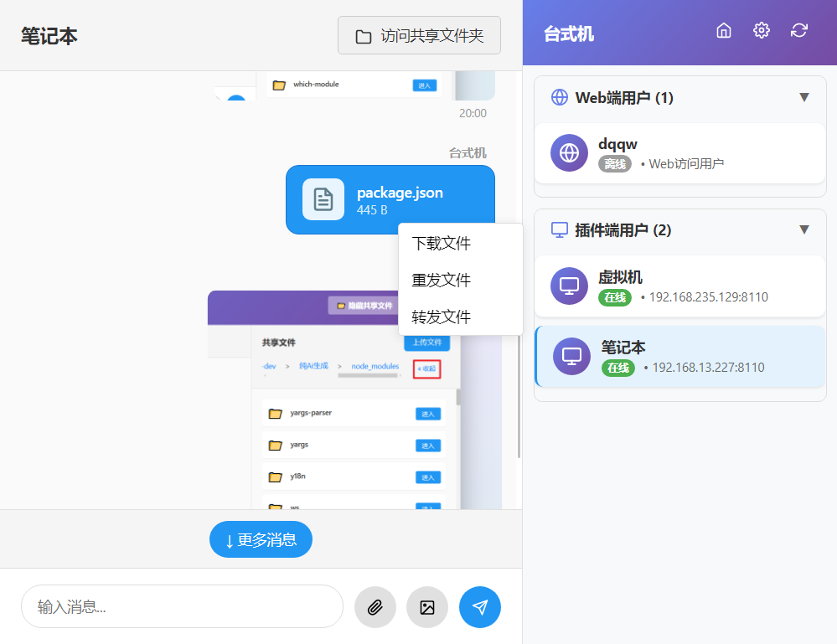Select 虚拟机 user 192.168.235.129:8110
Screen dimensions: 837x644
(679, 286)
